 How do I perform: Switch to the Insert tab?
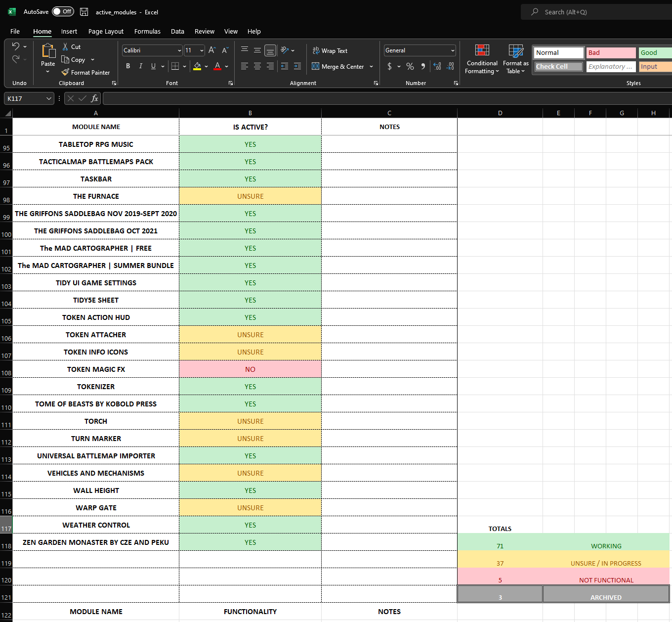(x=69, y=31)
